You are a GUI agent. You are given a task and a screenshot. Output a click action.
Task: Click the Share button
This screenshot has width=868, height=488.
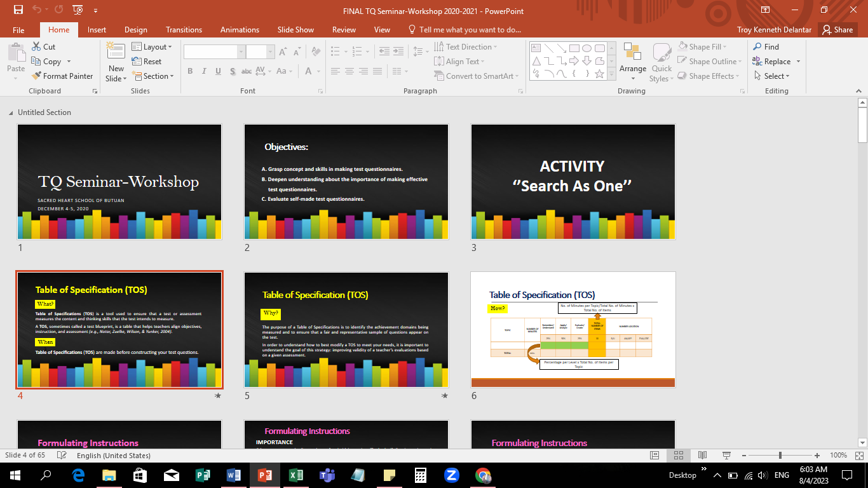click(x=837, y=30)
